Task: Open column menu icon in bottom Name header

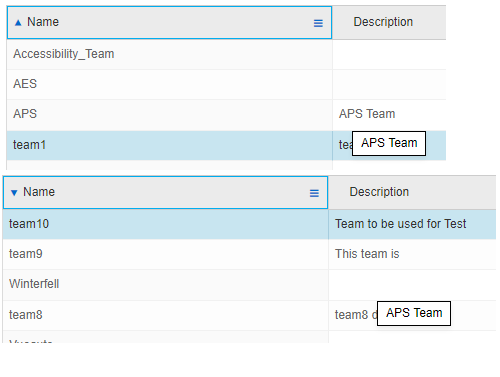Action: (x=314, y=193)
